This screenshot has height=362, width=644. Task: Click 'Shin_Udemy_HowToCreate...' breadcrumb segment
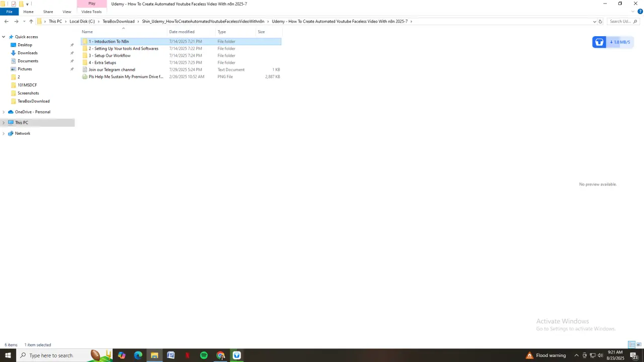(x=203, y=22)
